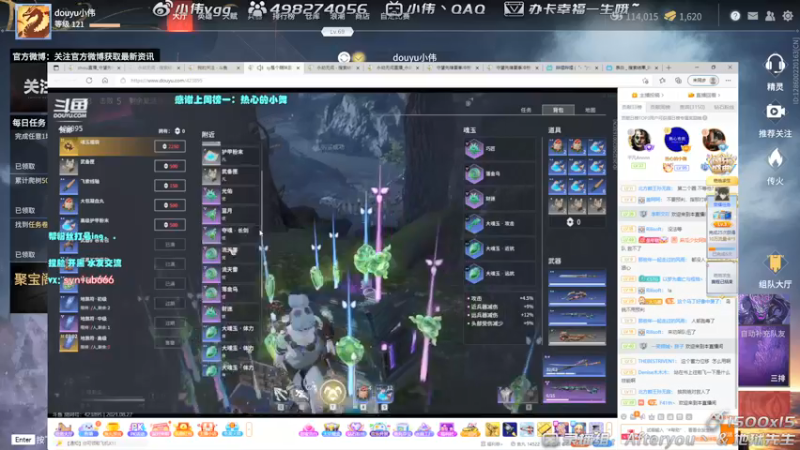Open the 每日任务 daily tasks header
The height and width of the screenshot is (450, 800).
point(29,122)
